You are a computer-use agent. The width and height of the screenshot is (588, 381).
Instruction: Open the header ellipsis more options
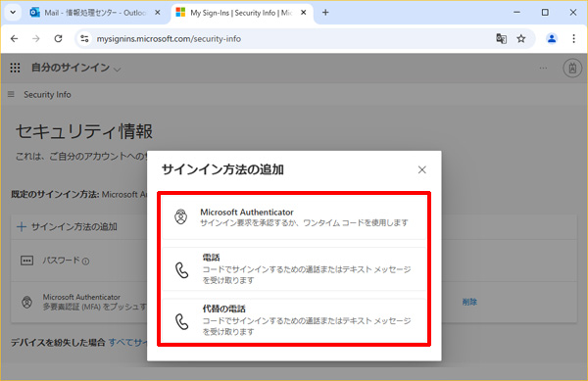(x=543, y=69)
